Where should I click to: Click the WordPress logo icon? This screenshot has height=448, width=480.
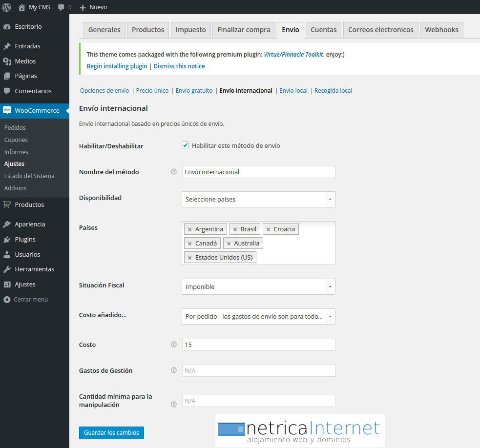[7, 7]
